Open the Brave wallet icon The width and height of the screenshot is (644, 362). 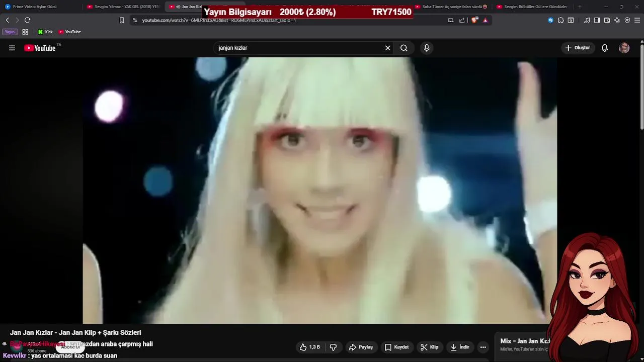coord(607,20)
